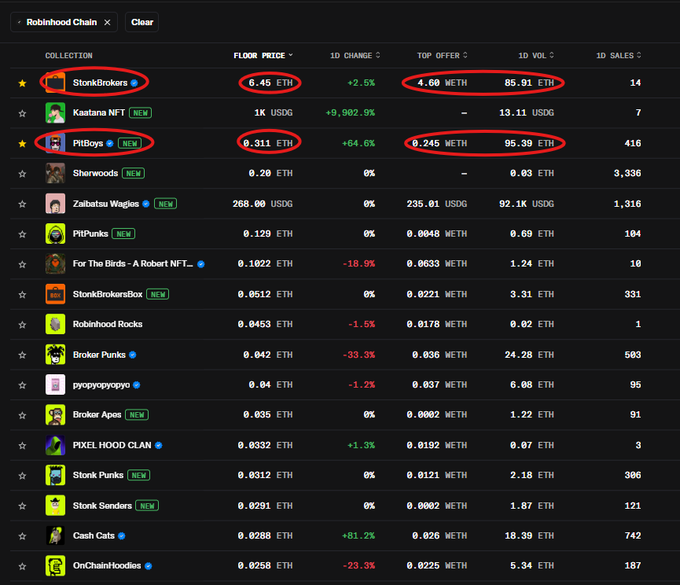Click the Clear filters button

[142, 22]
